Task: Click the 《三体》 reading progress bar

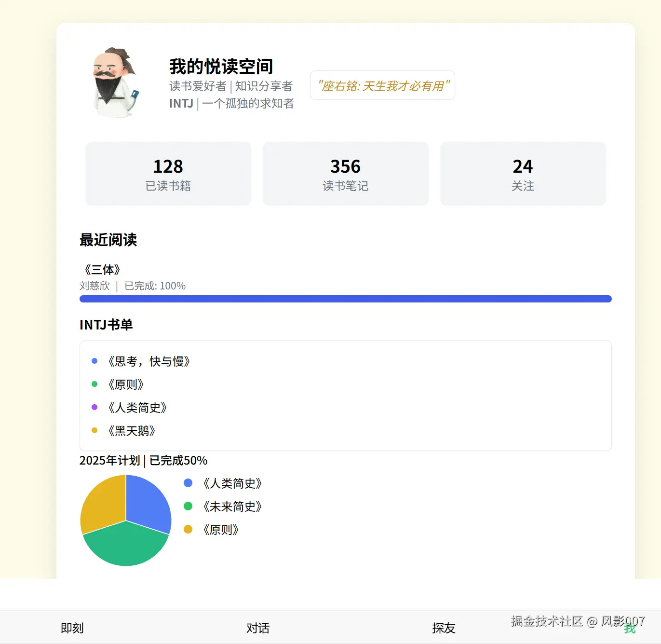Action: 345,299
